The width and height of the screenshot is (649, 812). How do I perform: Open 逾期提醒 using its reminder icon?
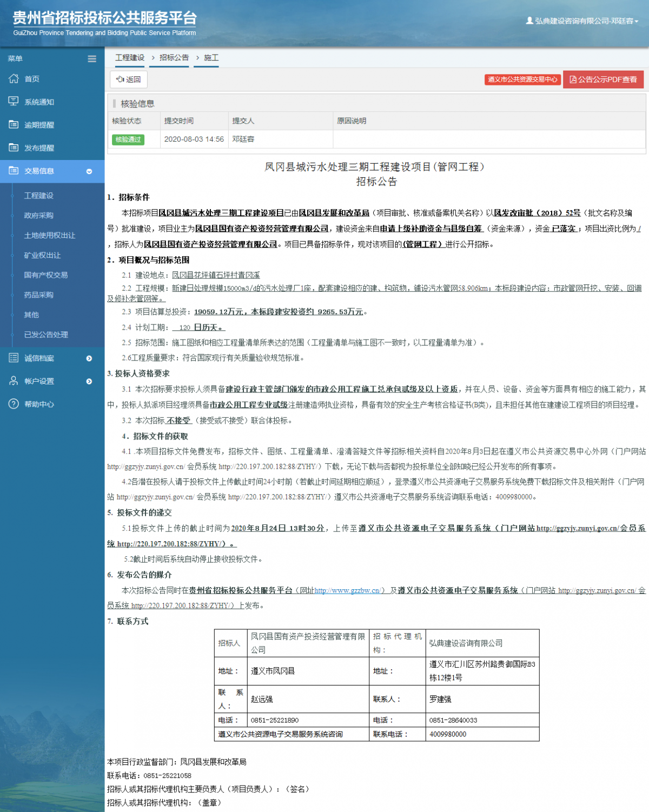pos(14,124)
